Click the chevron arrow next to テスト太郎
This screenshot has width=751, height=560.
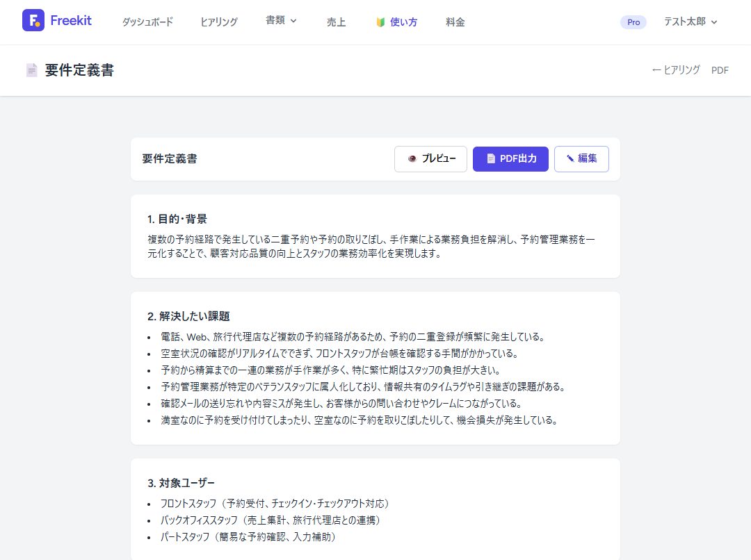point(714,22)
